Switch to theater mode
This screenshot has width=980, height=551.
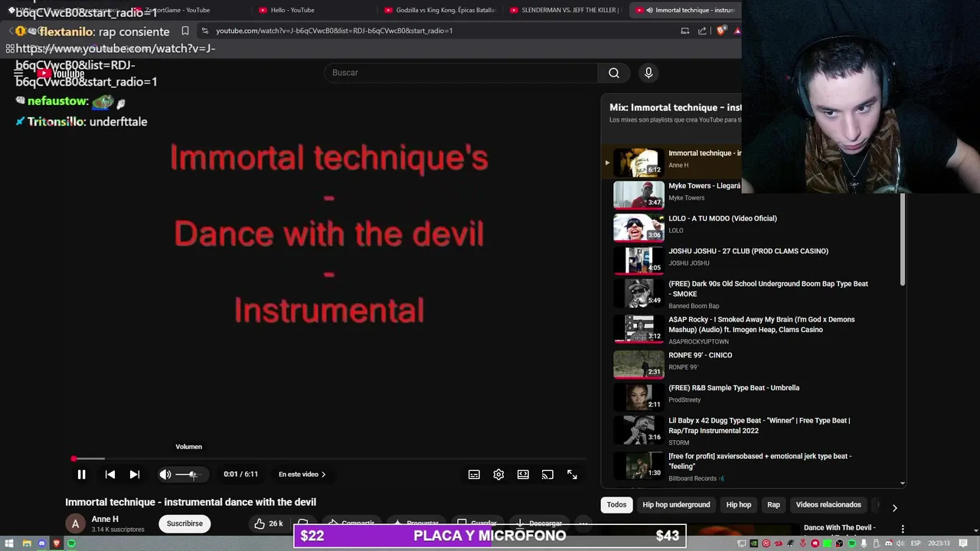(x=523, y=474)
